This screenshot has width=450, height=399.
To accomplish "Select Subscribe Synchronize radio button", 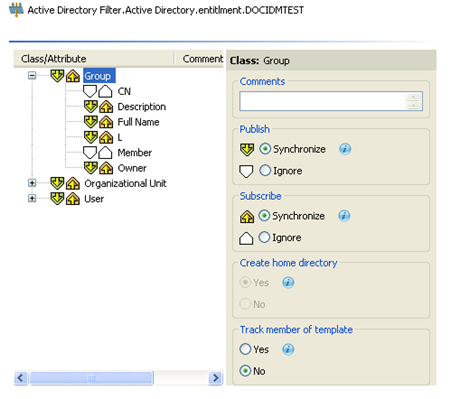I will pyautogui.click(x=264, y=216).
